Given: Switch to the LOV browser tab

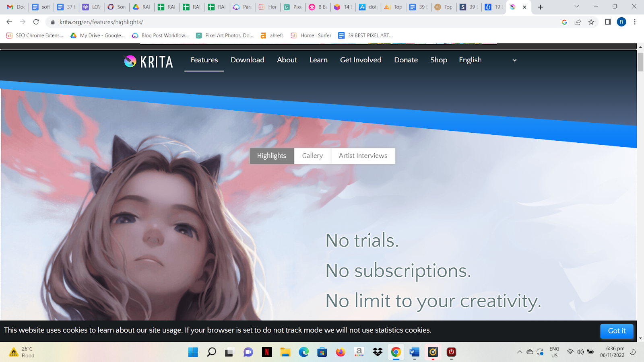Looking at the screenshot, I should (x=92, y=7).
